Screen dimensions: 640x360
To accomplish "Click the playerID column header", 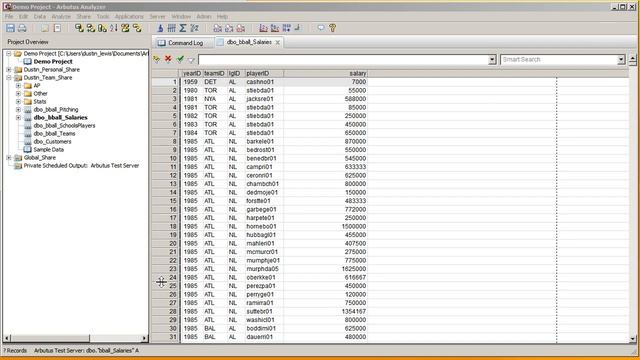I will (264, 73).
